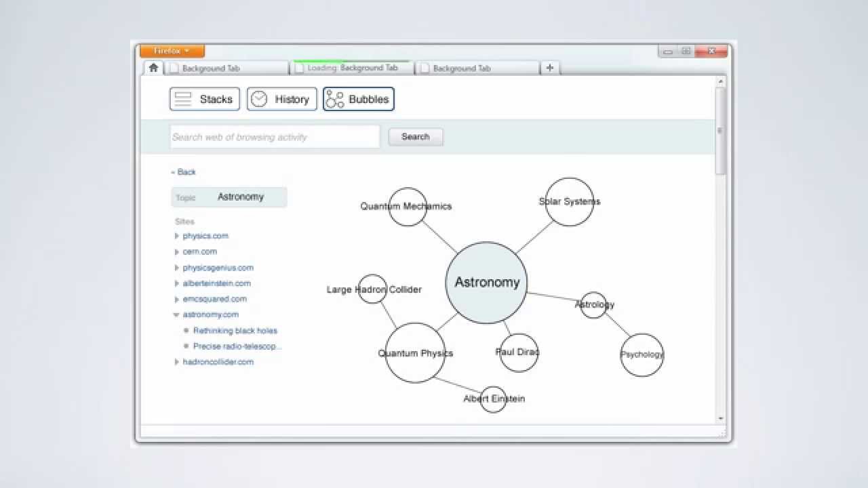
Task: Select the Quantum Mechanics bubble
Action: [408, 207]
